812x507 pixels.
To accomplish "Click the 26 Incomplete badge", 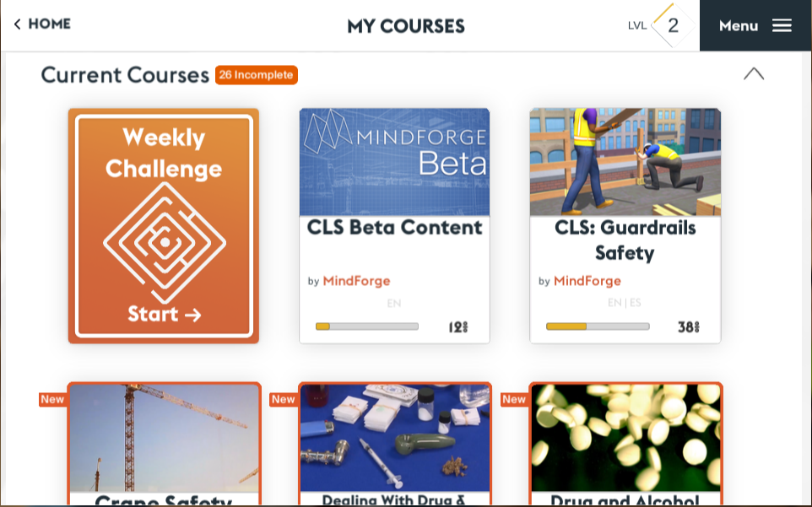I will (257, 75).
